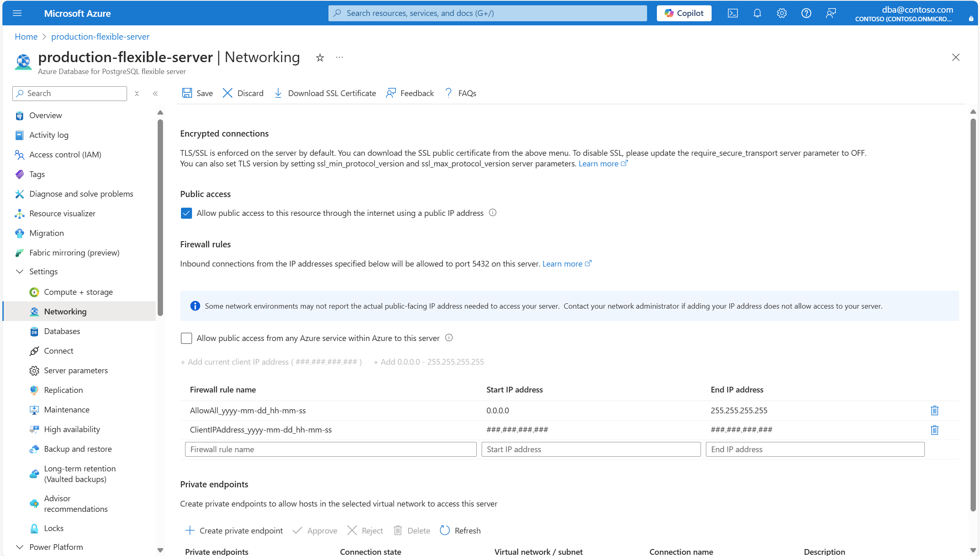Uncheck allow public access through internet
The image size is (980, 556).
tap(186, 213)
